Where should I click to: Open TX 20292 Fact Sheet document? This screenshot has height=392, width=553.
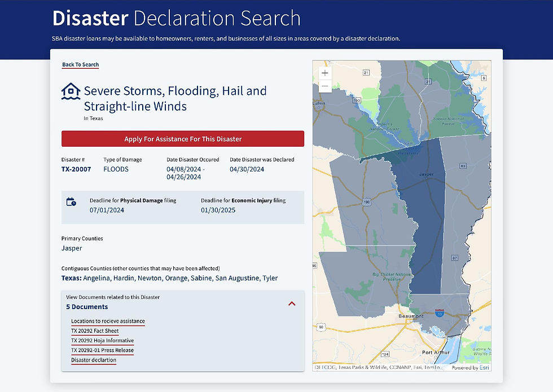[x=95, y=331]
